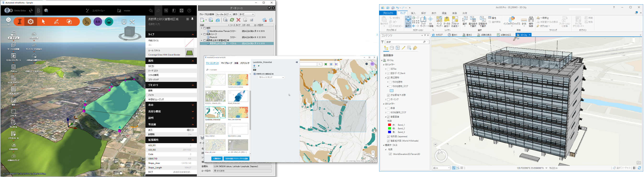Image resolution: width=644 pixels, height=177 pixels.
Task: Open the brown road design tool
Action: tap(86, 22)
